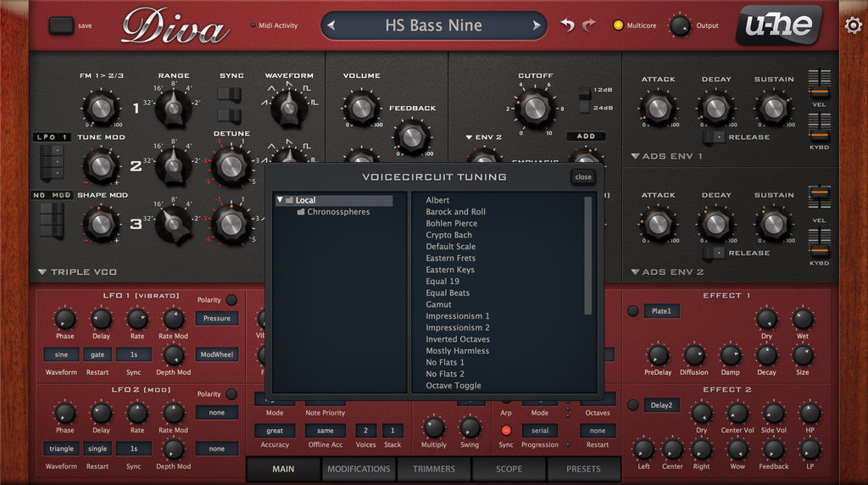Image resolution: width=868 pixels, height=485 pixels.
Task: Click the settings gear icon
Action: [853, 25]
